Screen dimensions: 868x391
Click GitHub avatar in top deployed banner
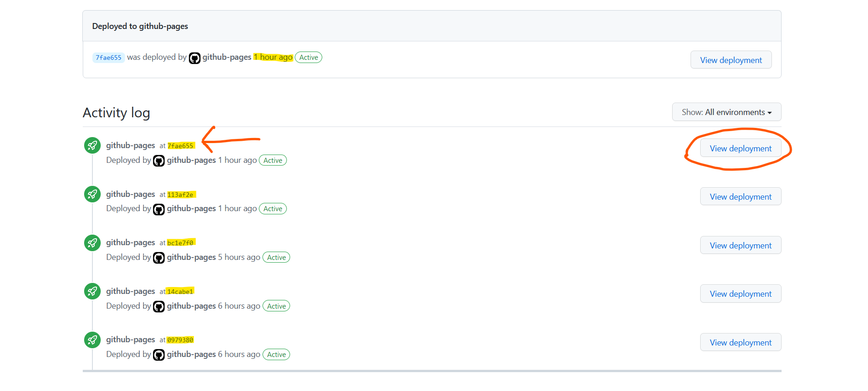point(194,58)
